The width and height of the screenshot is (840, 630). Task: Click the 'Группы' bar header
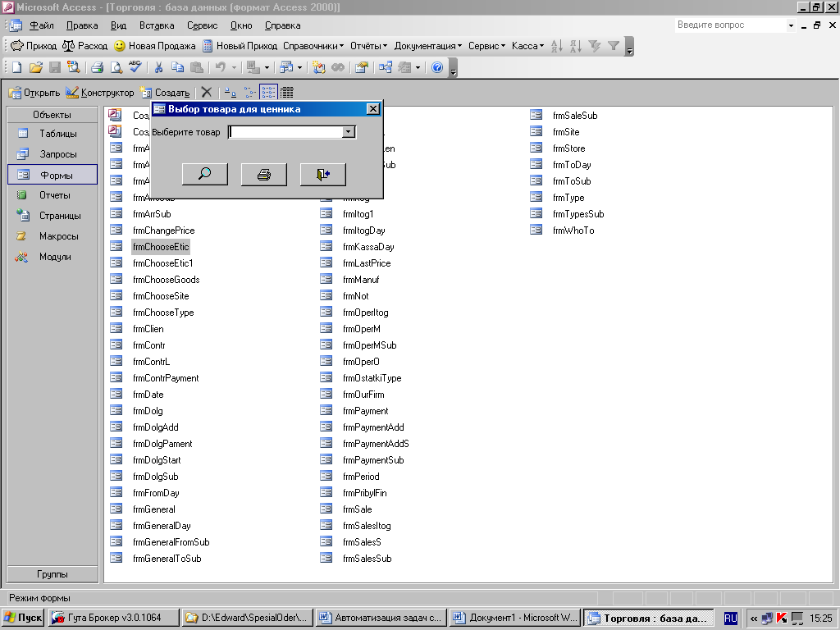tap(52, 574)
